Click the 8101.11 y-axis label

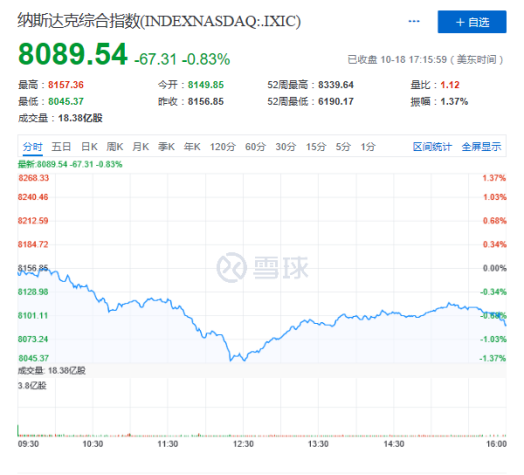33,316
